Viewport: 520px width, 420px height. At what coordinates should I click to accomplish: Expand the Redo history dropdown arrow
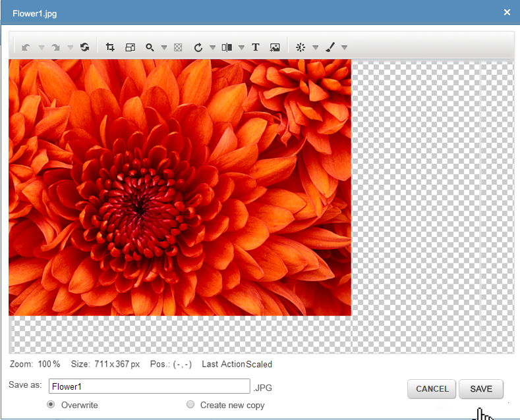tap(71, 47)
